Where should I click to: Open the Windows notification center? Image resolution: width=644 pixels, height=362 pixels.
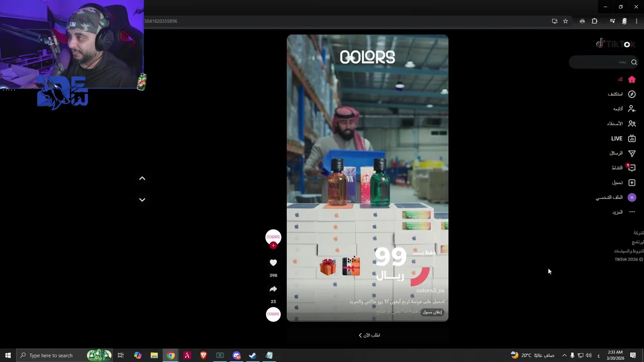[633, 355]
